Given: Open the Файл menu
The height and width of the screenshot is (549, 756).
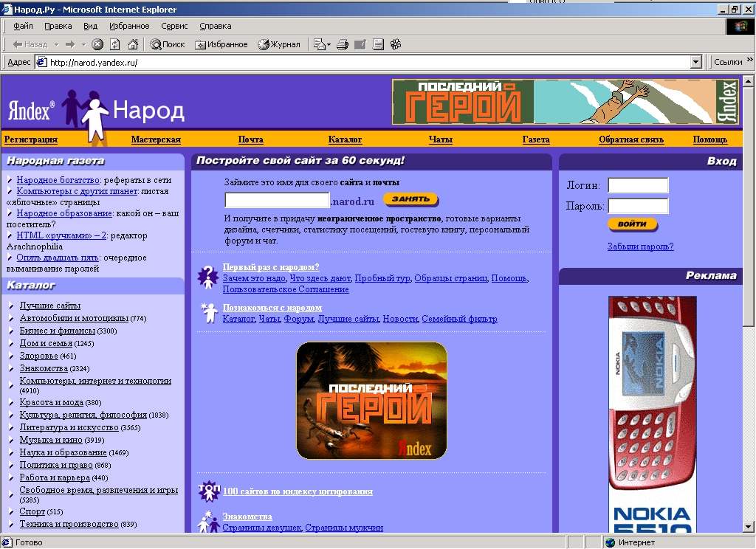Looking at the screenshot, I should [23, 26].
